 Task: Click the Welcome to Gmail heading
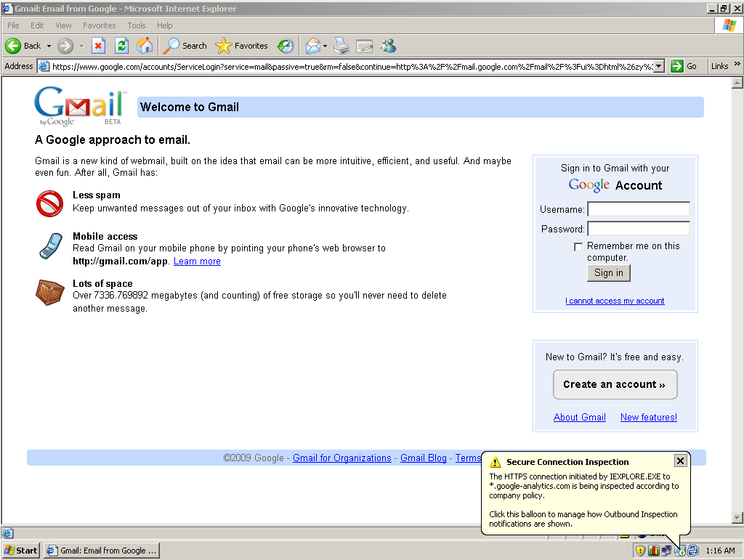coord(190,107)
